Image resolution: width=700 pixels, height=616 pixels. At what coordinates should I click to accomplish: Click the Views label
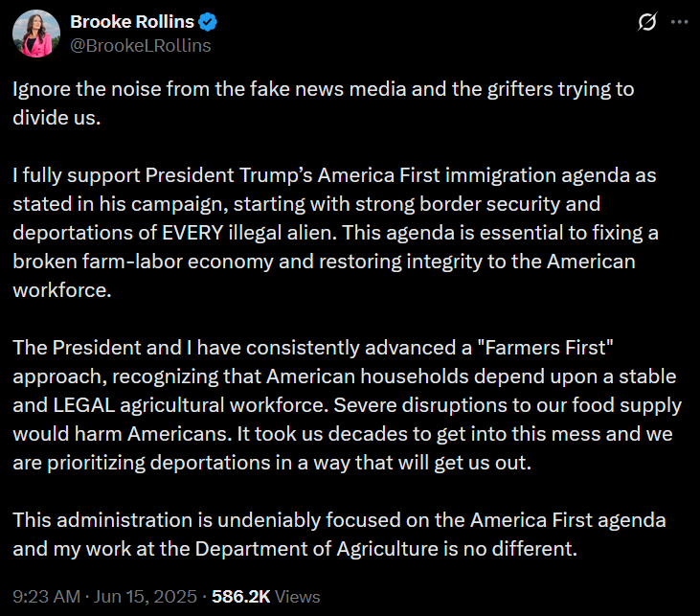pyautogui.click(x=297, y=597)
